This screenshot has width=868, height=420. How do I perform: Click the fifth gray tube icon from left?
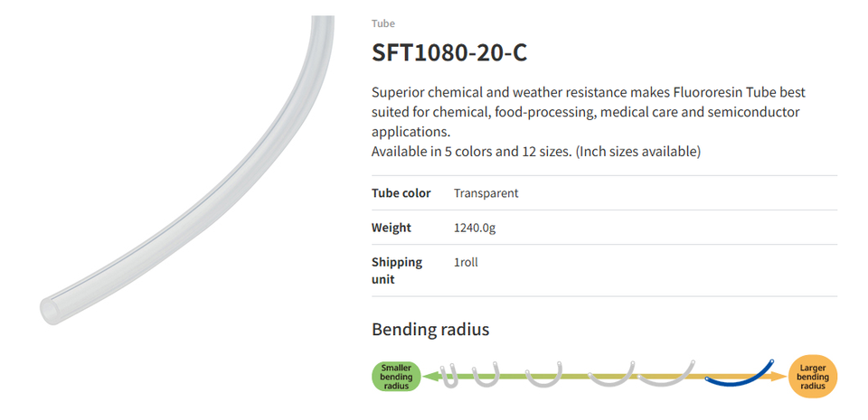pyautogui.click(x=665, y=374)
